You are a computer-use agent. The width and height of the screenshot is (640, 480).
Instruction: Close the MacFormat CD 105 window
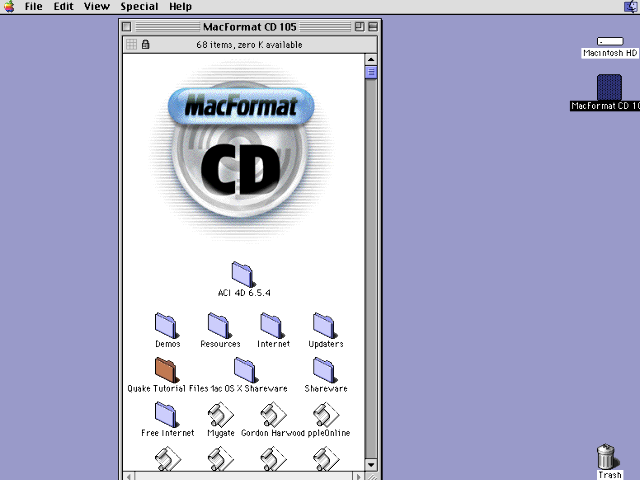point(127,27)
